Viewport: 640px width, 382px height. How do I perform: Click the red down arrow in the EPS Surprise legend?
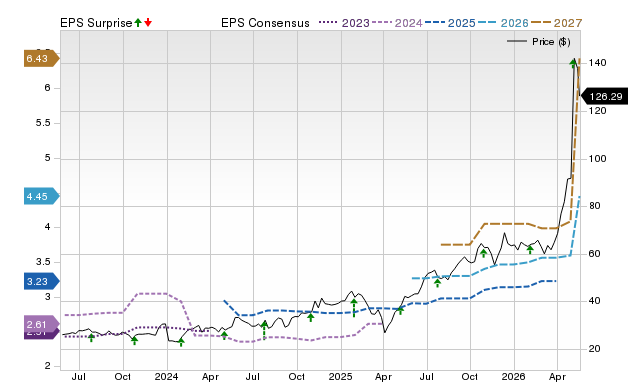148,23
